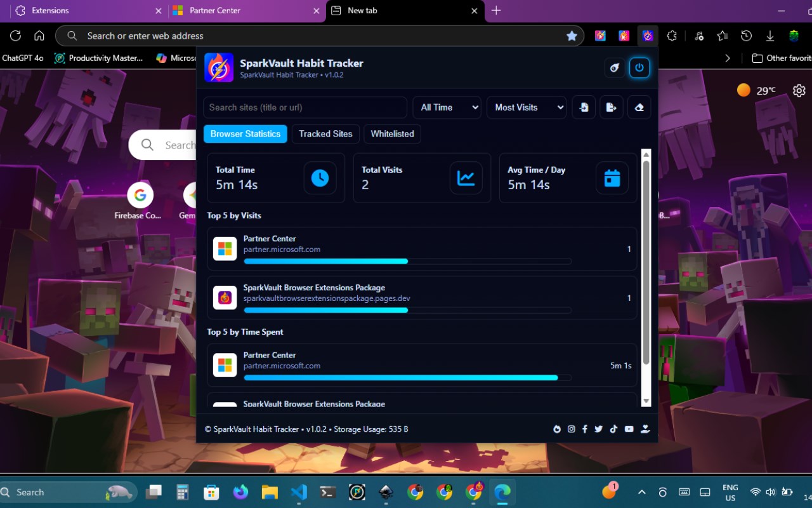The image size is (812, 508).
Task: Click the popup scrollbar up arrow
Action: pos(646,154)
